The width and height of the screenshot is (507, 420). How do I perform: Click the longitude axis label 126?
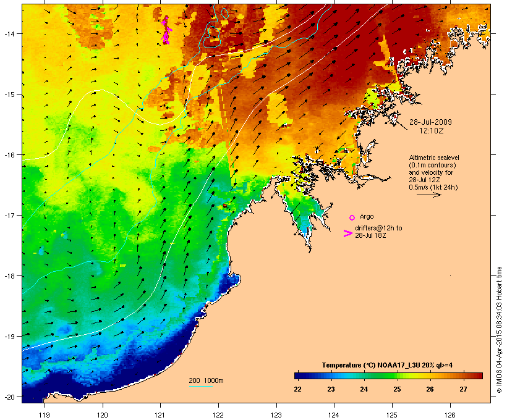point(449,415)
